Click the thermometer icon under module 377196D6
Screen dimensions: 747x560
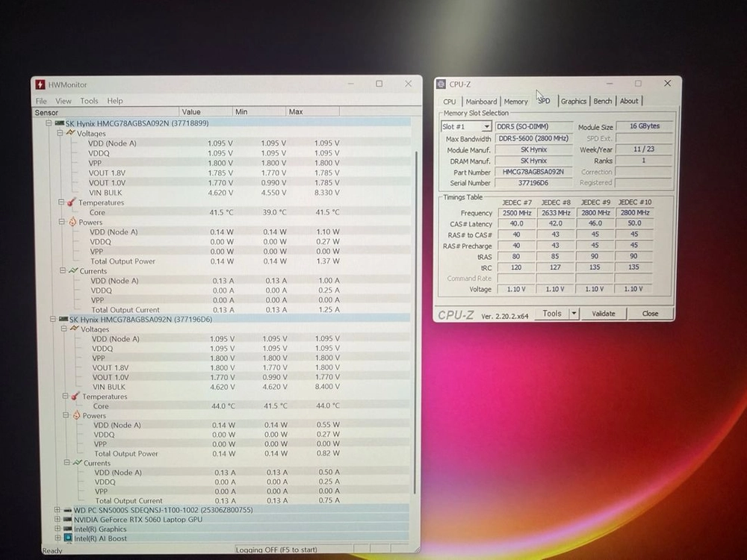pyautogui.click(x=75, y=396)
